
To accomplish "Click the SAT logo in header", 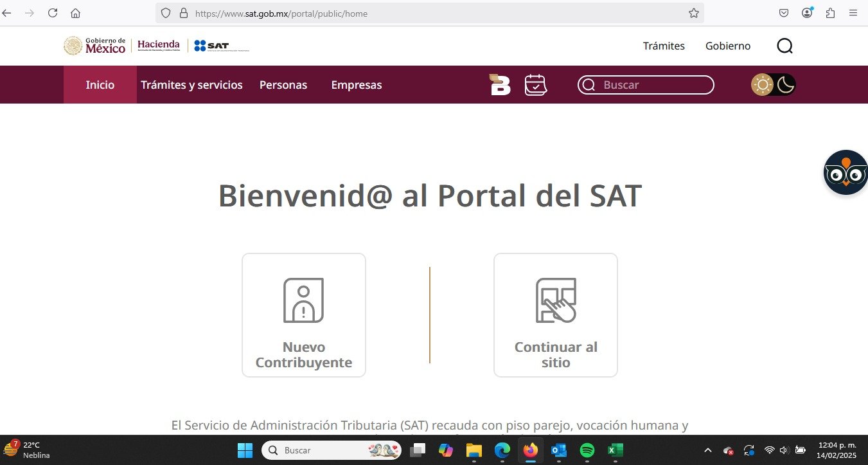I will (x=221, y=46).
